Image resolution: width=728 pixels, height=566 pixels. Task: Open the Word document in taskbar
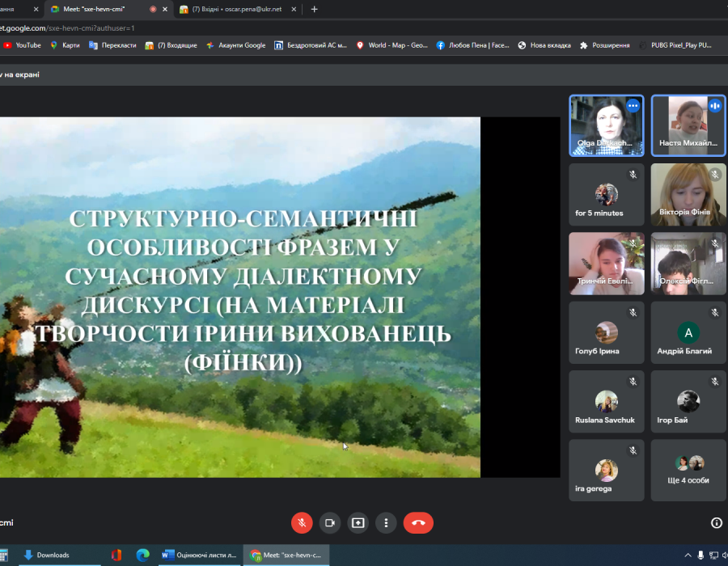pos(199,555)
